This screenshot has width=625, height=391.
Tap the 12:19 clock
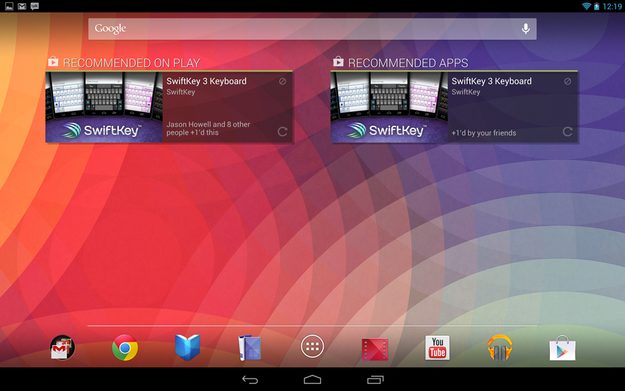click(x=612, y=6)
